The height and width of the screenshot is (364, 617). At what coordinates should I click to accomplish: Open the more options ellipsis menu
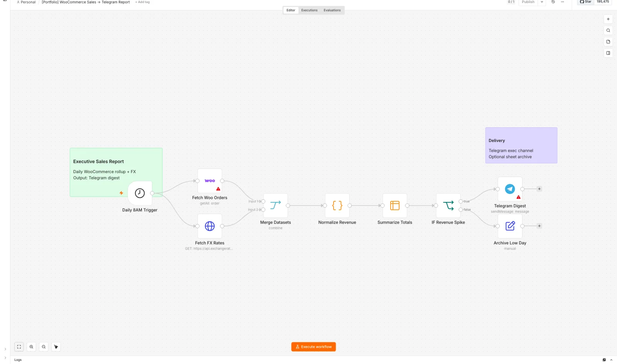click(x=562, y=2)
